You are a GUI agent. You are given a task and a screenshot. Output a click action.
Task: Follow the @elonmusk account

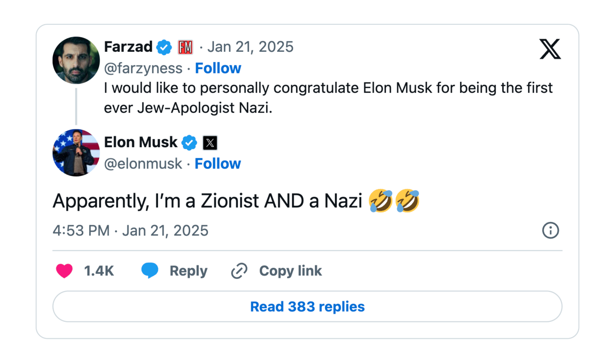pos(217,164)
